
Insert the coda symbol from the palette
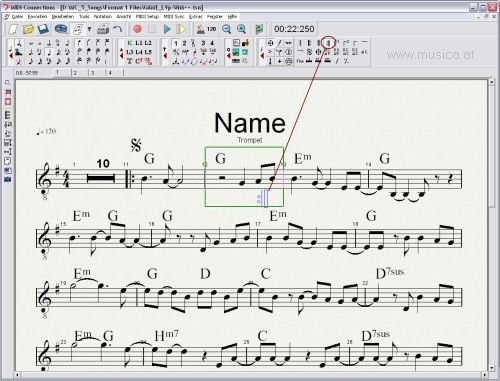(x=318, y=52)
